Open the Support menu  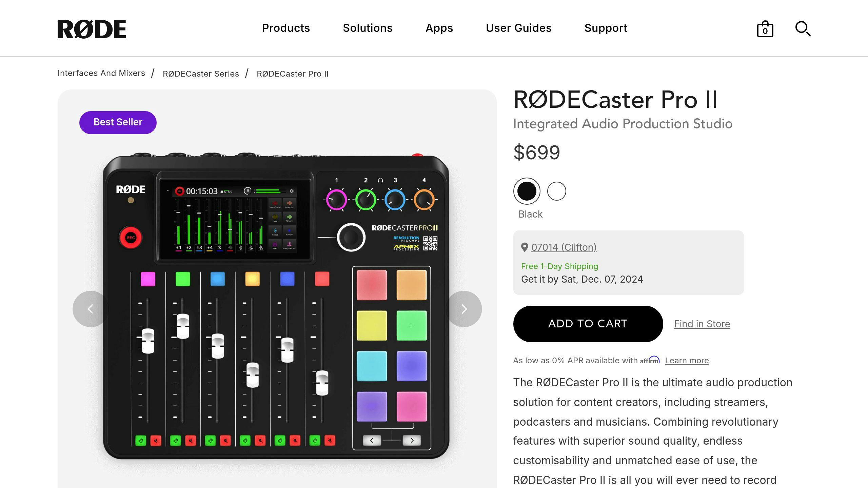coord(606,28)
